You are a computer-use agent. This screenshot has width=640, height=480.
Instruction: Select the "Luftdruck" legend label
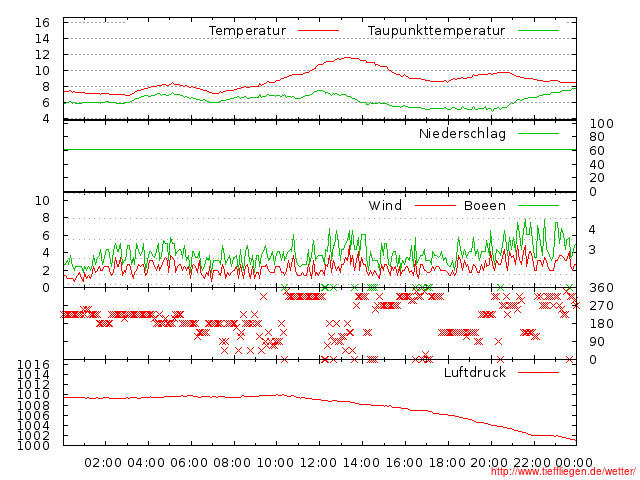[x=475, y=373]
